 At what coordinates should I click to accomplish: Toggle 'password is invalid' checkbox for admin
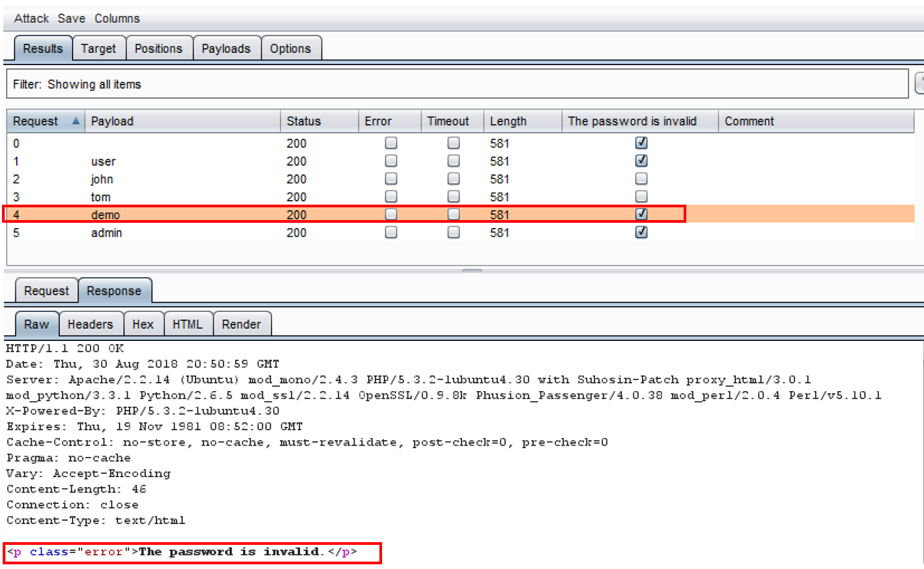click(x=641, y=232)
